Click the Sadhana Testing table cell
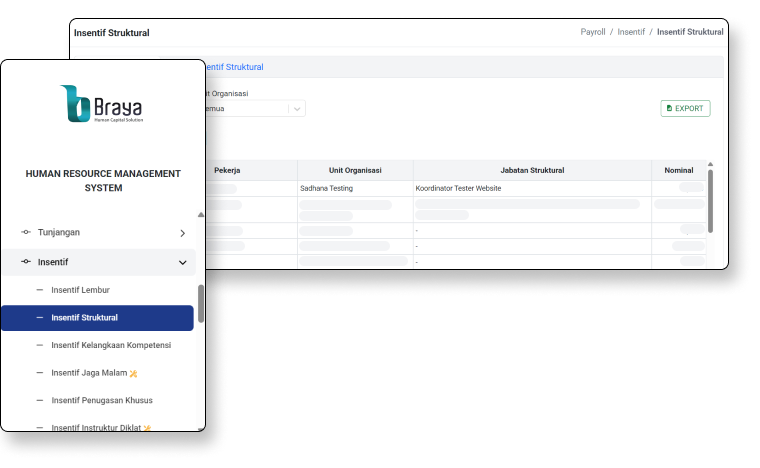This screenshot has height=468, width=760. click(326, 188)
